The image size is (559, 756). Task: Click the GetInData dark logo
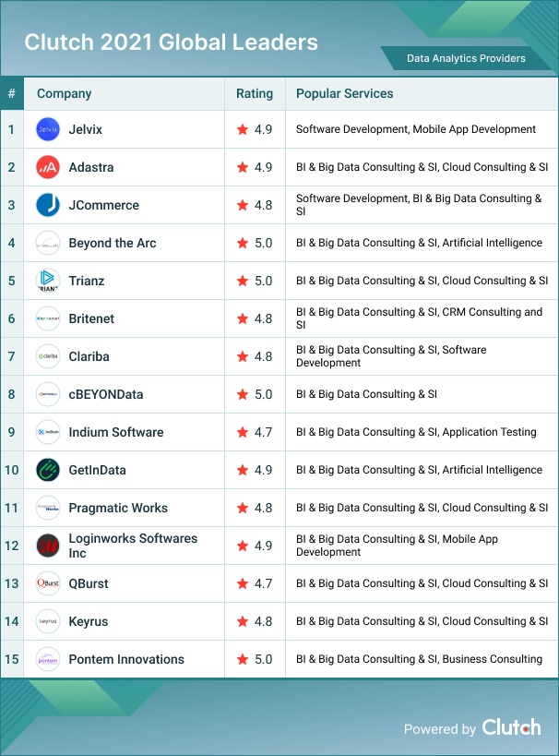(x=48, y=470)
